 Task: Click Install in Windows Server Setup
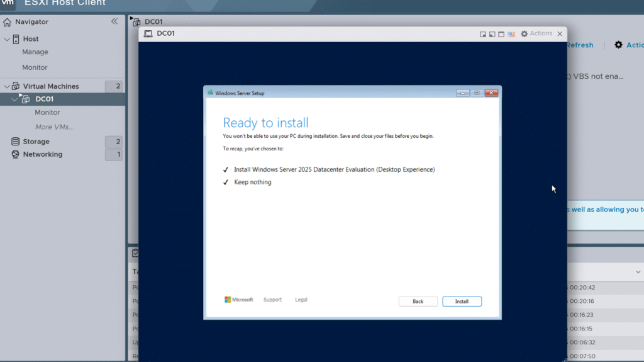pyautogui.click(x=462, y=302)
